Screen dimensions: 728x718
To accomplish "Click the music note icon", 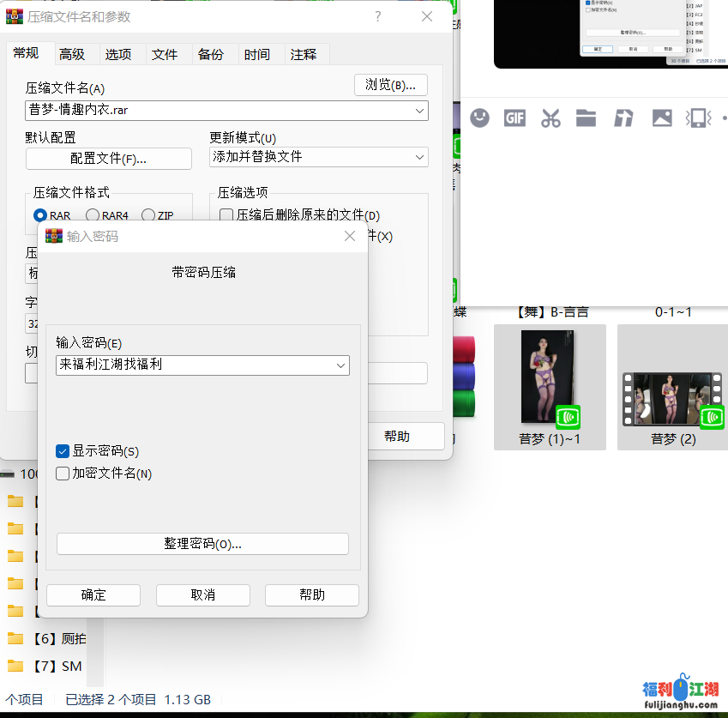I will pyautogui.click(x=623, y=118).
